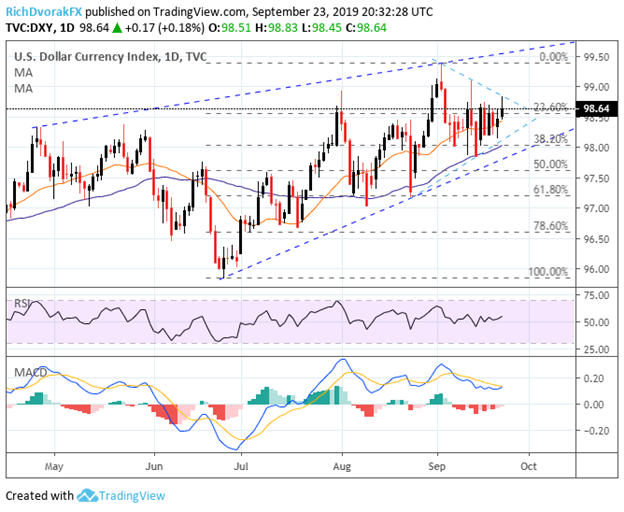Click the +0.17 (+0.18%) change value
624x512 pixels.
tap(165, 28)
